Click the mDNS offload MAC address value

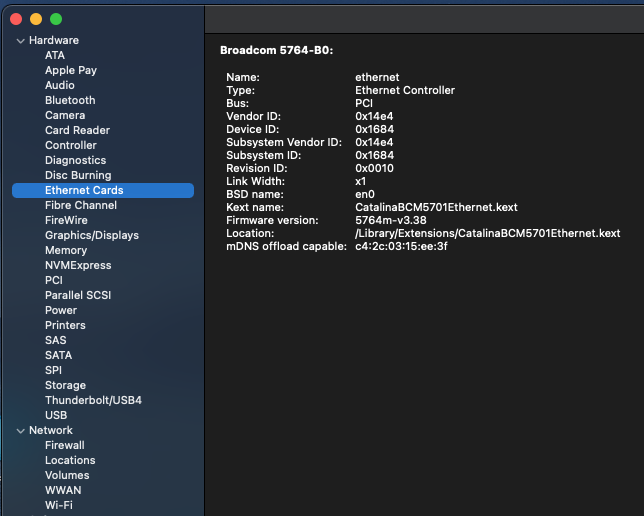click(401, 246)
